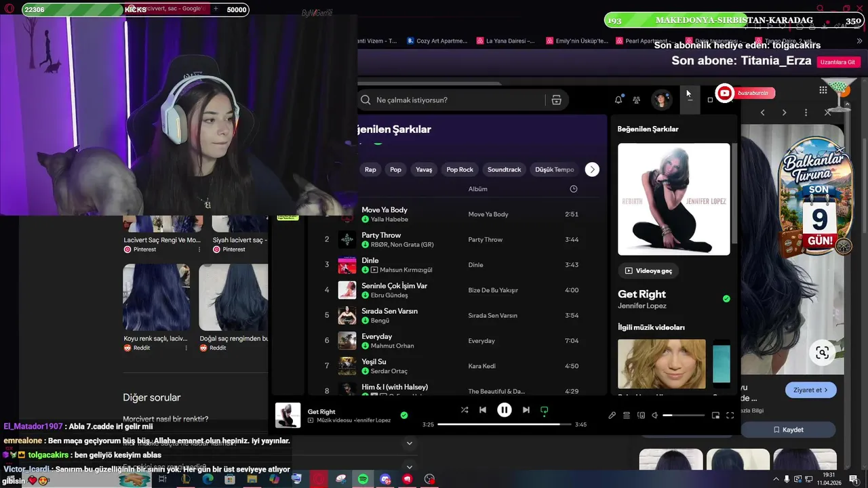Open La Yana Dairesi browser tab

coord(505,41)
